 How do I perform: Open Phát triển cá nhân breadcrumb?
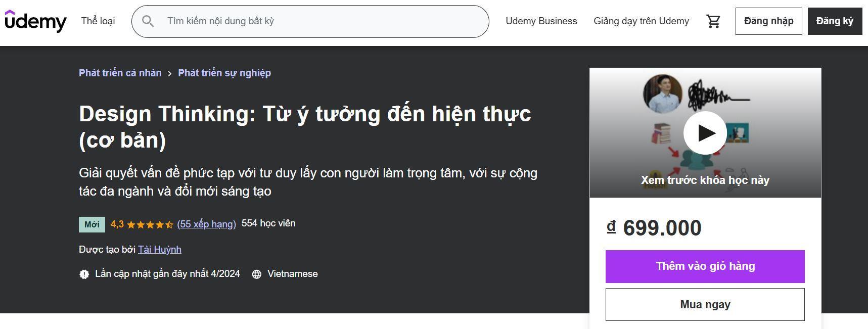pyautogui.click(x=120, y=73)
